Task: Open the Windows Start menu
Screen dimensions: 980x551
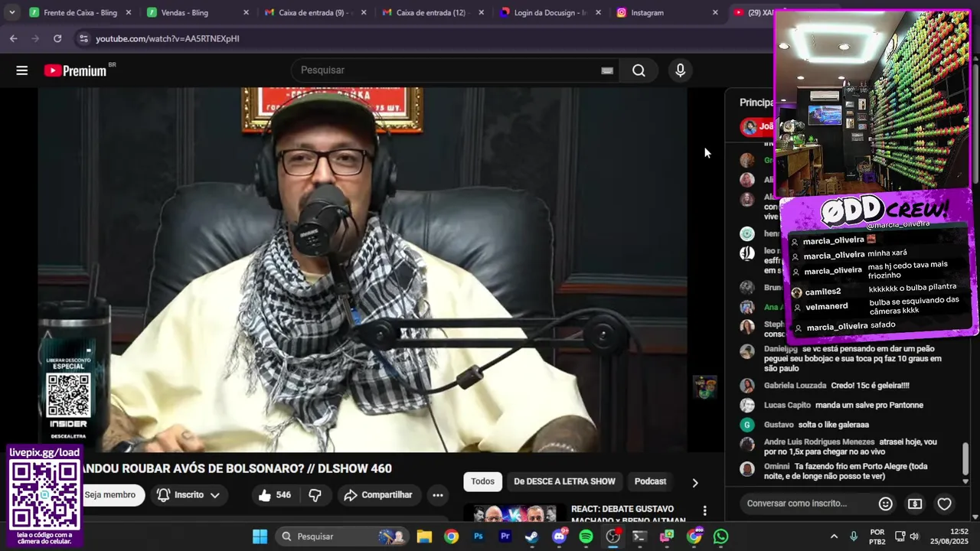Action: tap(260, 536)
